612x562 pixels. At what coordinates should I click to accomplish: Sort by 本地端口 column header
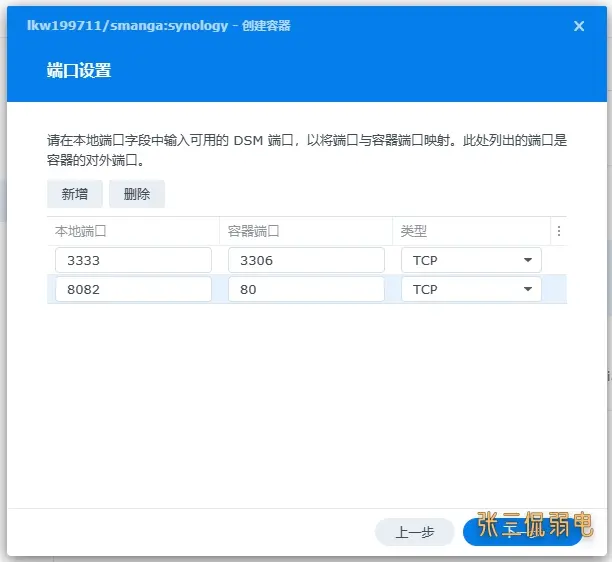(x=133, y=231)
